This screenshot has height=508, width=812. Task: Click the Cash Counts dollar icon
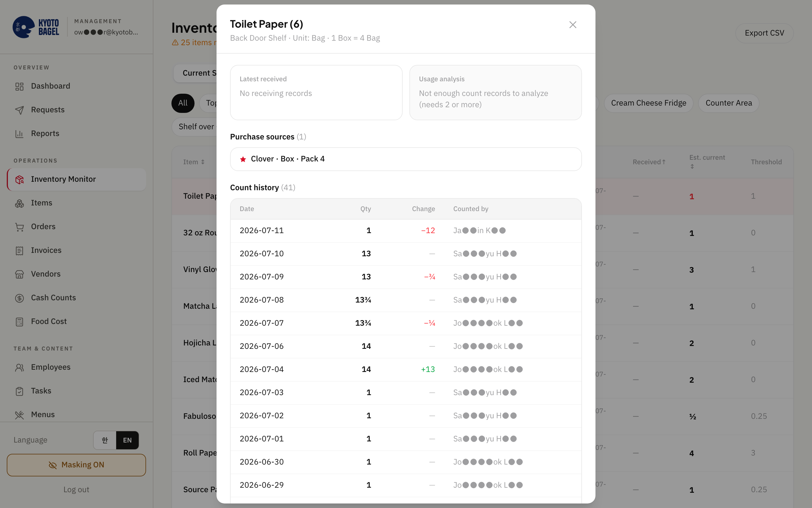(19, 298)
